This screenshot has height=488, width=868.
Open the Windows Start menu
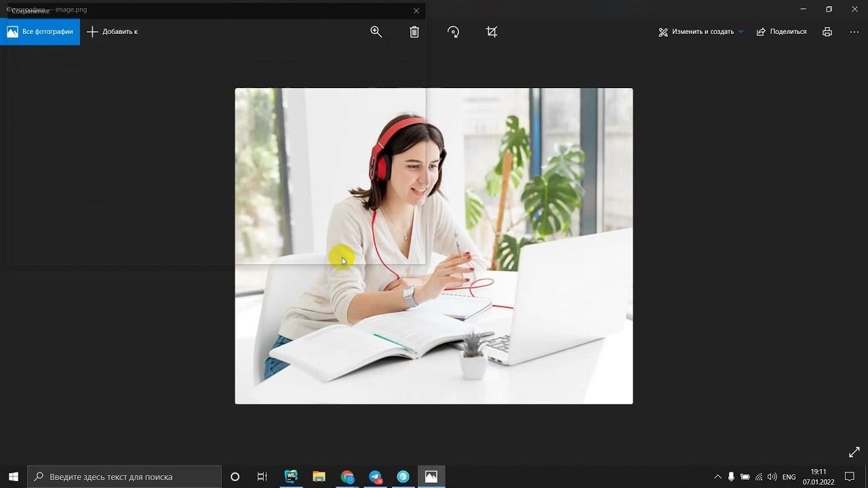[14, 476]
